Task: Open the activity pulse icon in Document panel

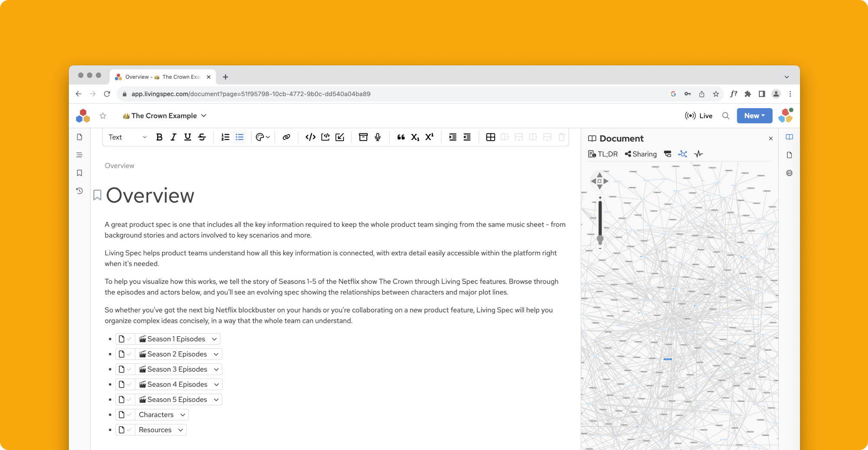Action: coord(698,154)
